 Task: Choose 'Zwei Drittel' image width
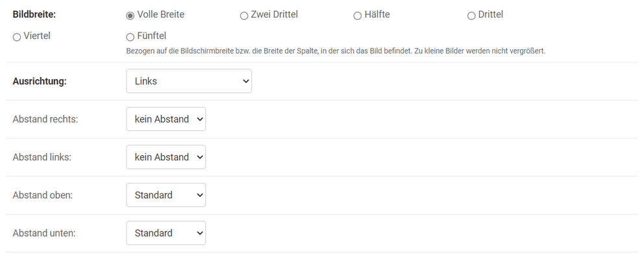(x=244, y=15)
